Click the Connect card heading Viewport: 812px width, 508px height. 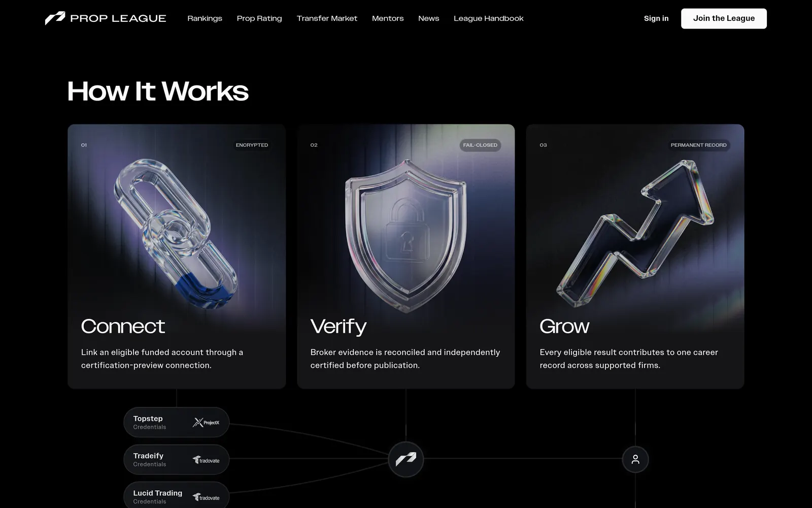click(x=123, y=326)
